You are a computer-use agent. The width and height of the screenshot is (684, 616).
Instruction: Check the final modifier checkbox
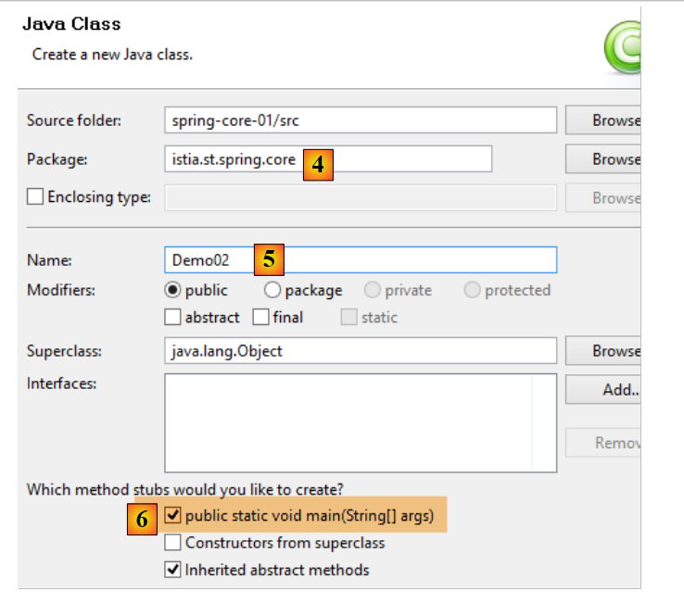click(260, 317)
